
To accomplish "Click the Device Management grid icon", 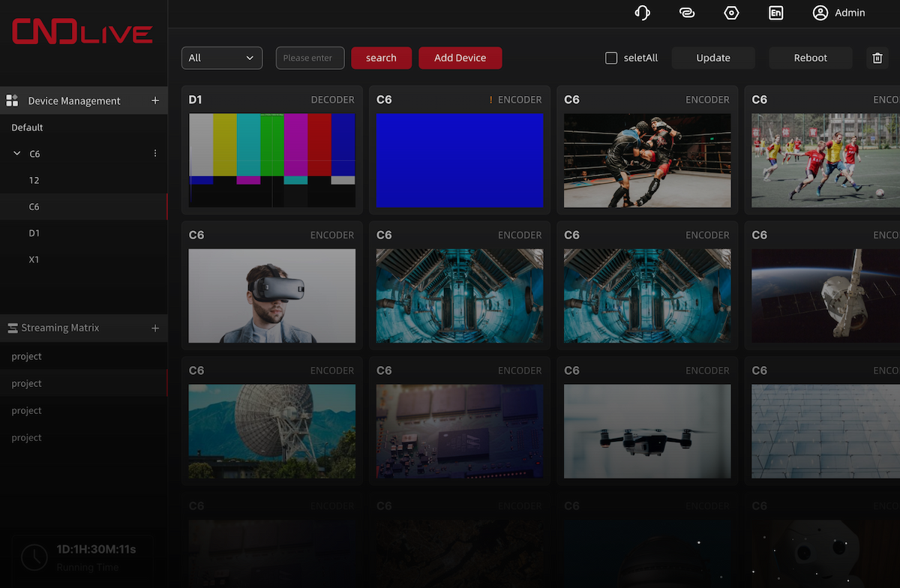I will pyautogui.click(x=13, y=100).
